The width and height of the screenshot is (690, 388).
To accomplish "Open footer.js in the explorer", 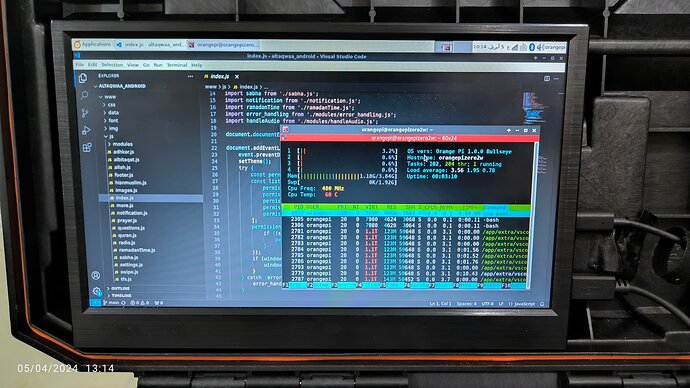I will tap(122, 175).
